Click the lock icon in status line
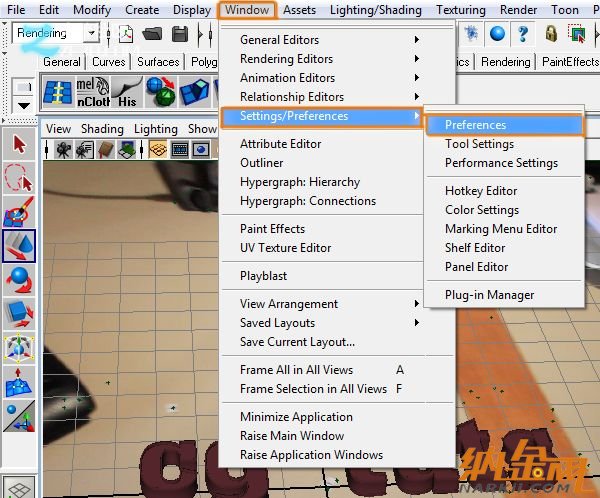The image size is (600, 498). (551, 34)
